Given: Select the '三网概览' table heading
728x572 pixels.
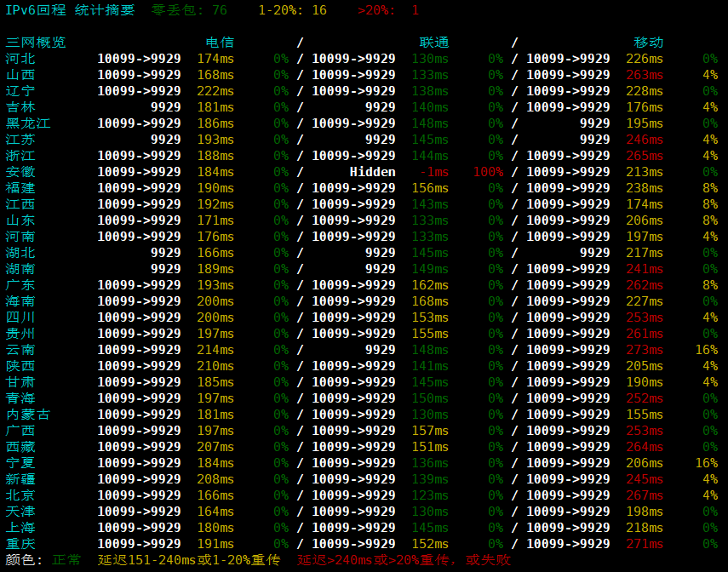Looking at the screenshot, I should 36,43.
